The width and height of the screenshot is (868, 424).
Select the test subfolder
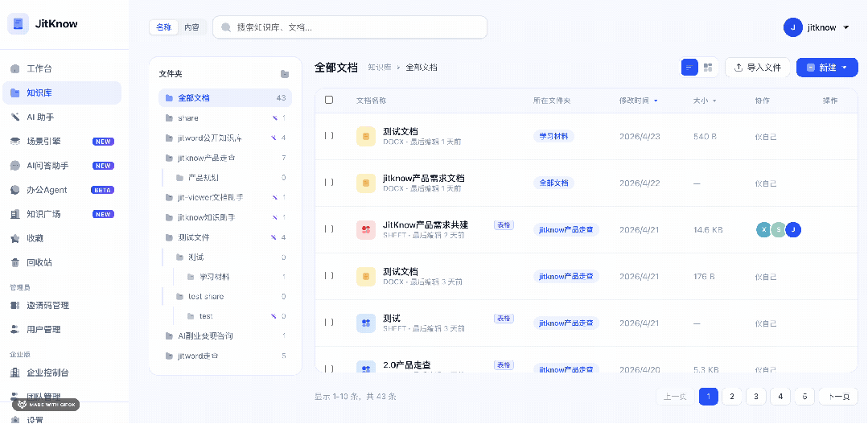(x=236, y=316)
